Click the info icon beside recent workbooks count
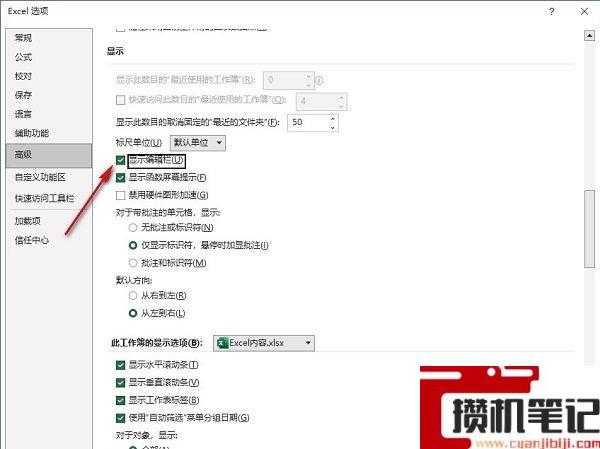 coord(319,80)
